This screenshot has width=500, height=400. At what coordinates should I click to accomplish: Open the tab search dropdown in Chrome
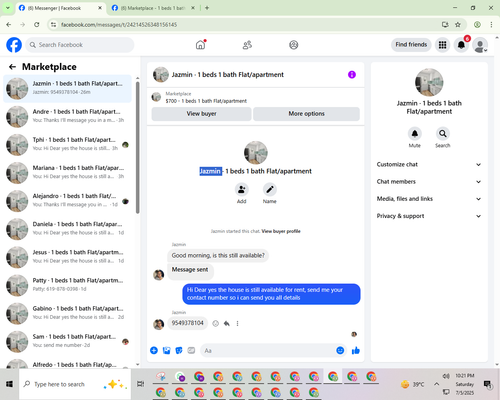7,8
